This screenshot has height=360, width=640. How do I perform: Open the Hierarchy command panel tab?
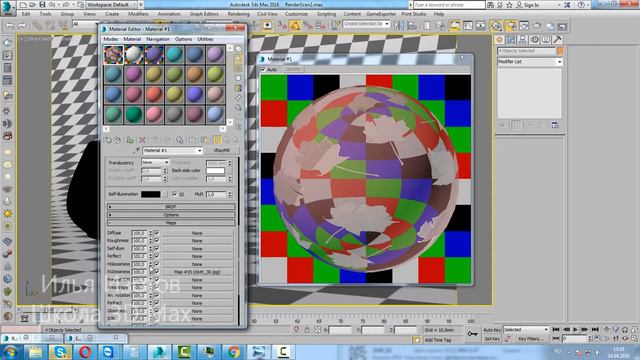(522, 39)
